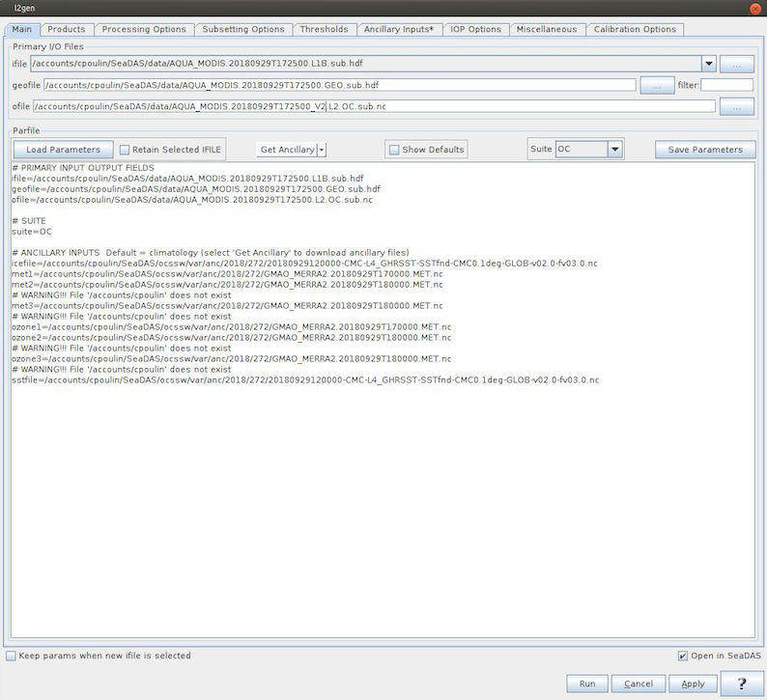Enable Retain Selected IFILE checkbox
767x700 pixels.
point(125,150)
